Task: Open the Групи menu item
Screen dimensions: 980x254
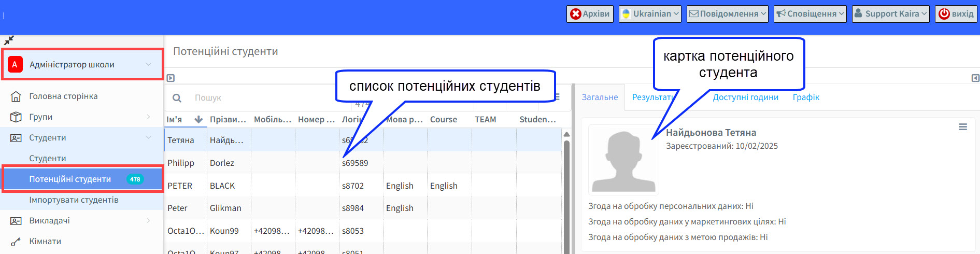Action: 41,117
